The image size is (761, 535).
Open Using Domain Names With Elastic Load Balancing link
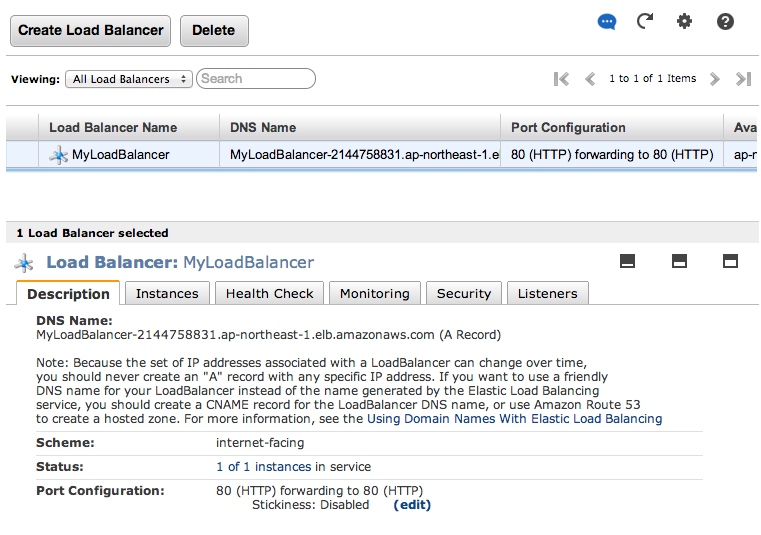(514, 418)
